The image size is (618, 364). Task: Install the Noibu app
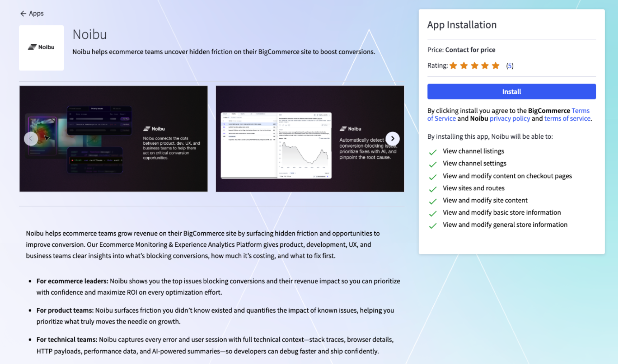pos(512,92)
